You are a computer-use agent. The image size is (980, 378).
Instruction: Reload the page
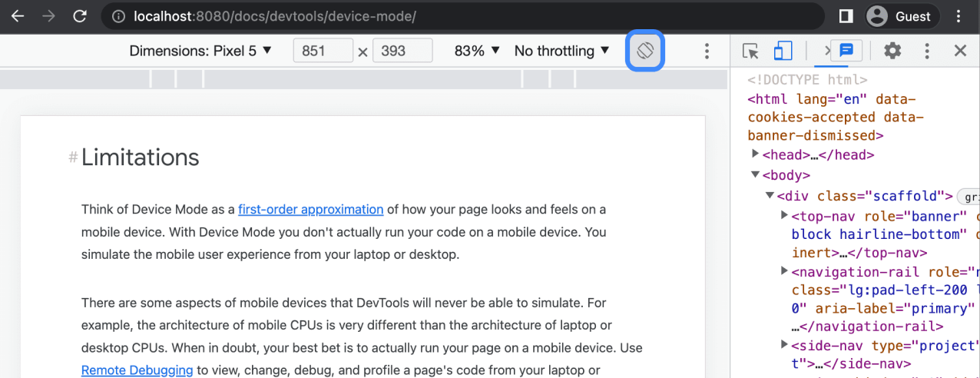79,16
